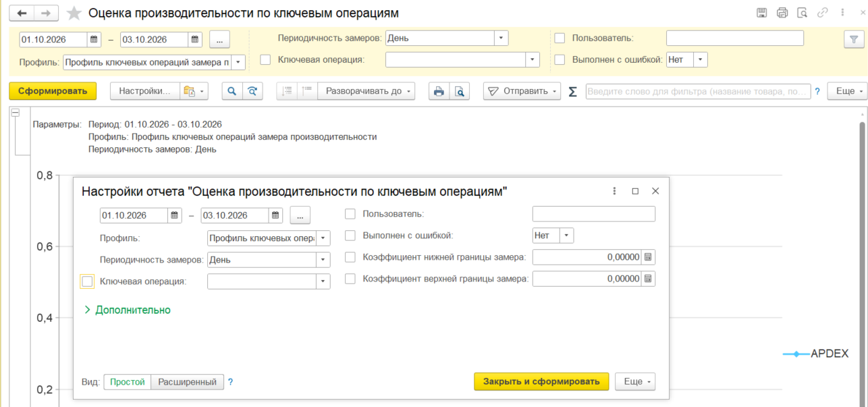
Task: Click the find-next search icon in toolbar
Action: coord(252,91)
